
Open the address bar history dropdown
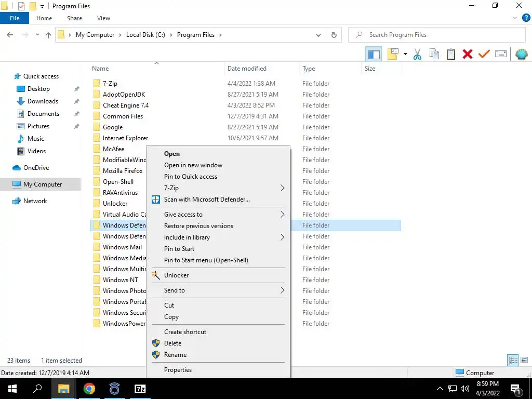click(318, 35)
